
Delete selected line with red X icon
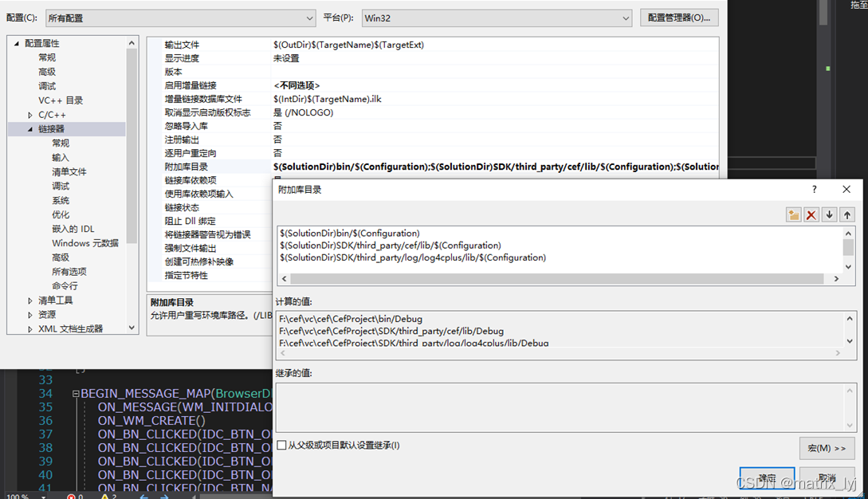click(811, 215)
